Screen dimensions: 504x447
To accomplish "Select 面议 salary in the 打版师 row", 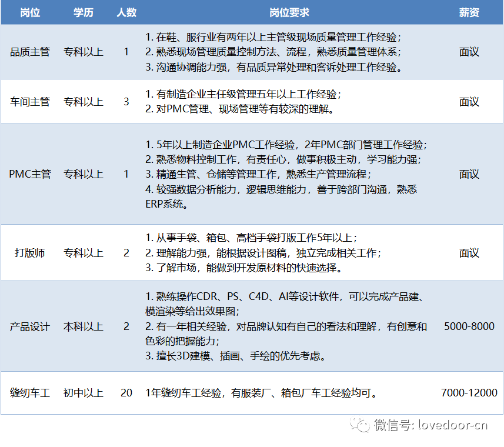I will click(x=469, y=253).
